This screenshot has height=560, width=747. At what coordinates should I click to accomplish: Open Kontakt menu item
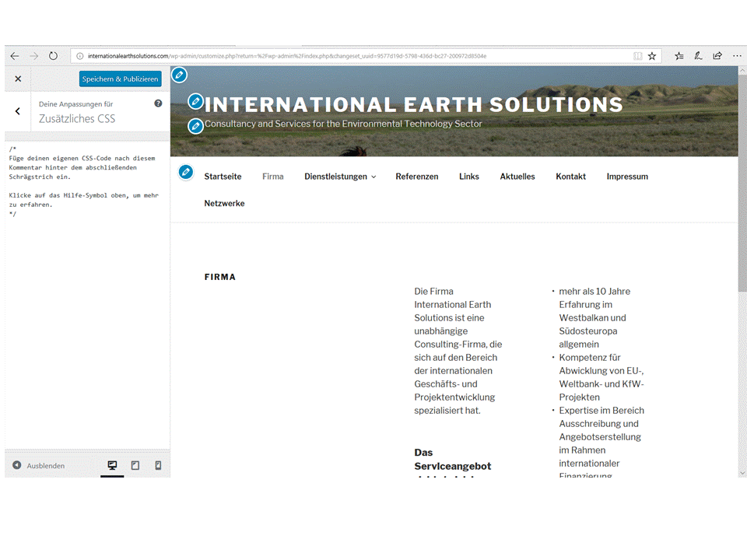pyautogui.click(x=570, y=177)
